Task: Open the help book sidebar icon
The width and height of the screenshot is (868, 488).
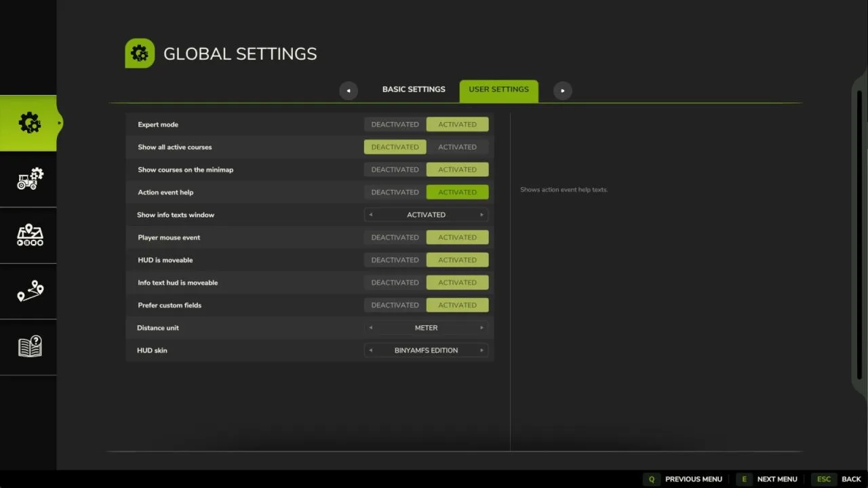Action: (30, 347)
